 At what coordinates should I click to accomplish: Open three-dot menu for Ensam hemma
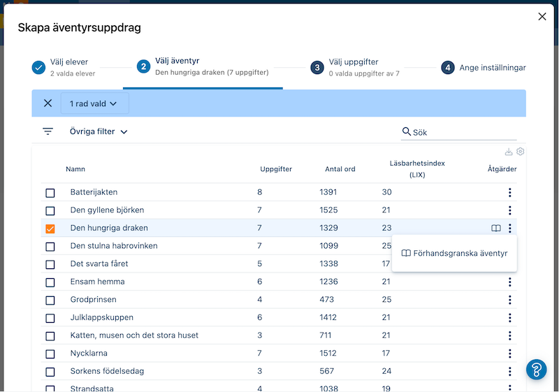pos(510,282)
